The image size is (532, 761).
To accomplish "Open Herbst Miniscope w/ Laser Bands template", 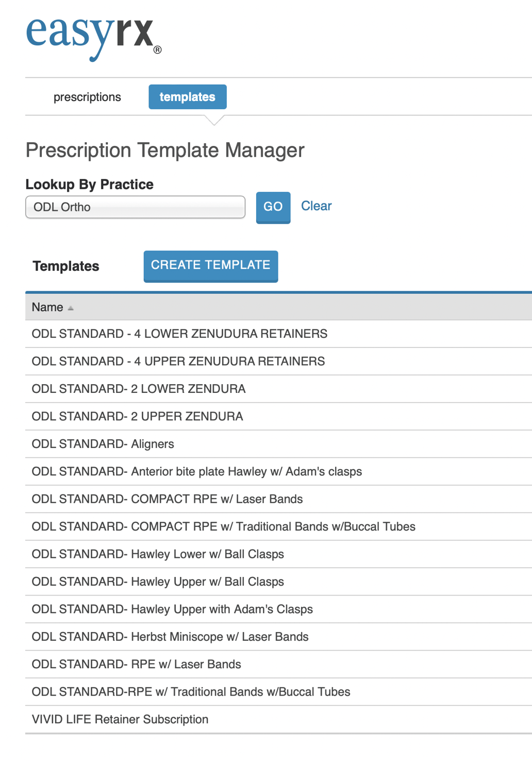I will pyautogui.click(x=170, y=637).
